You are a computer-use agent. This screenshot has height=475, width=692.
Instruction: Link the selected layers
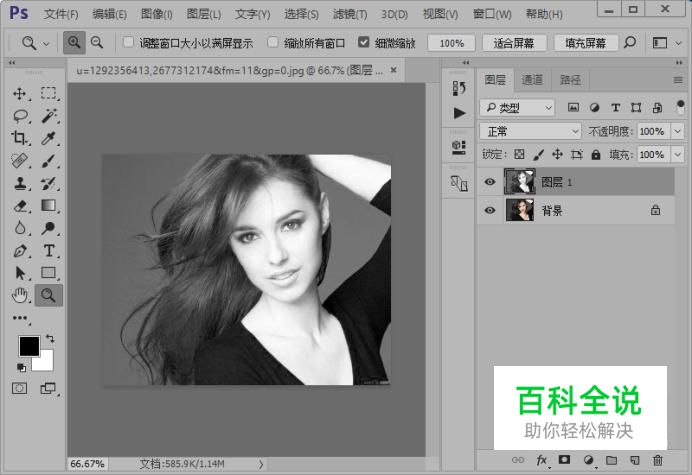point(518,460)
